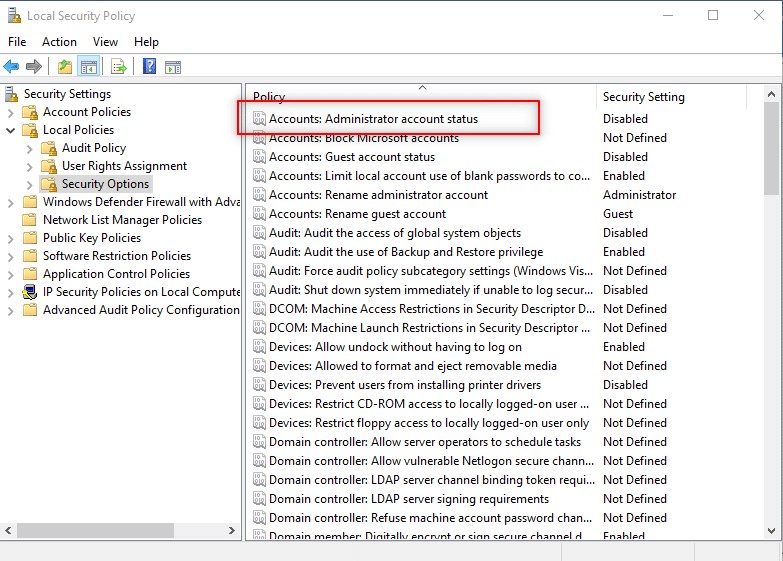The width and height of the screenshot is (783, 561).
Task: Select Accounts: Rename guest account policy
Action: pyautogui.click(x=357, y=214)
